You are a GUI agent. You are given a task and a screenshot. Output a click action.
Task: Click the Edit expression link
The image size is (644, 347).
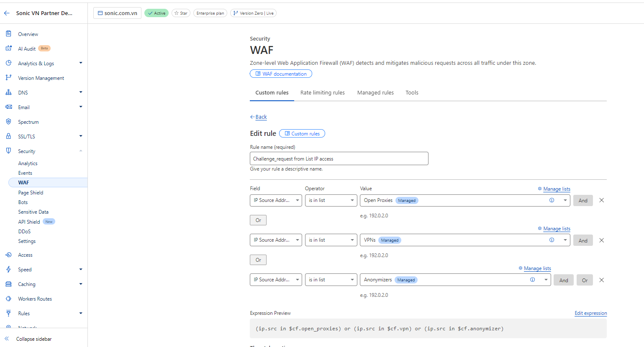pyautogui.click(x=590, y=313)
